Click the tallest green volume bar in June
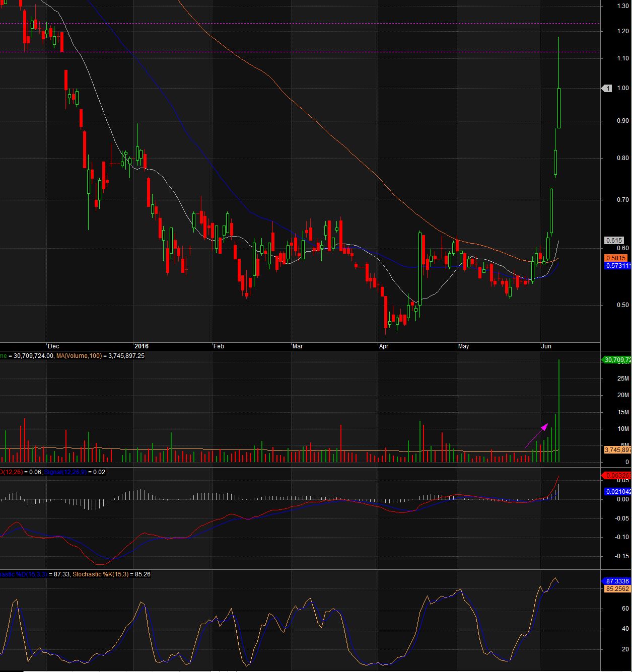 [x=559, y=411]
